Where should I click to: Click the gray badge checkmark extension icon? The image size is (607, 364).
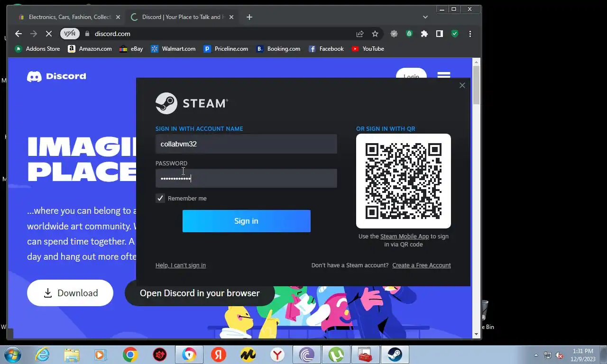(394, 34)
